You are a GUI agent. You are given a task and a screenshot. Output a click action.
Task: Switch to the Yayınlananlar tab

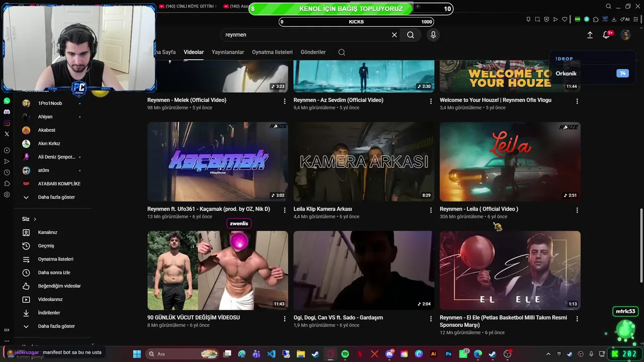point(228,52)
